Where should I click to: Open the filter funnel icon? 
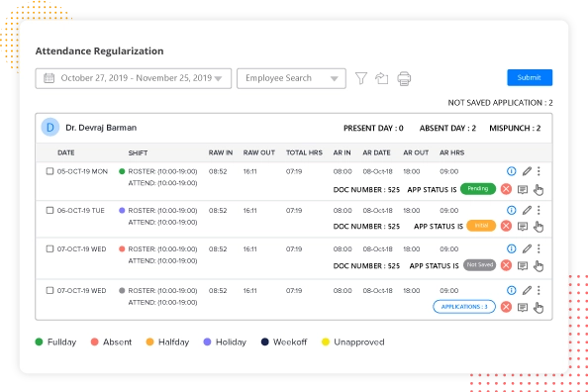[x=360, y=78]
